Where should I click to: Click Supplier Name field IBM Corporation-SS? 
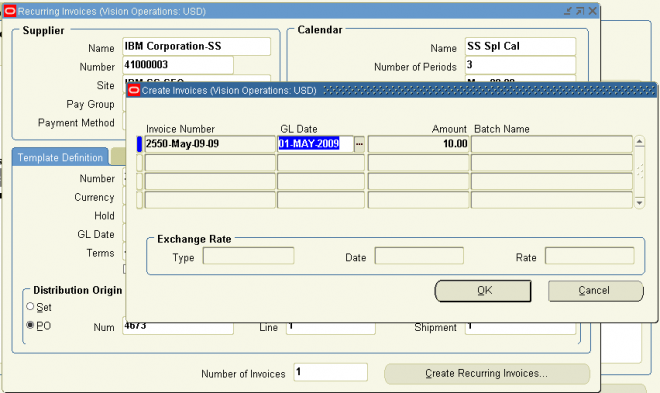[x=197, y=46]
